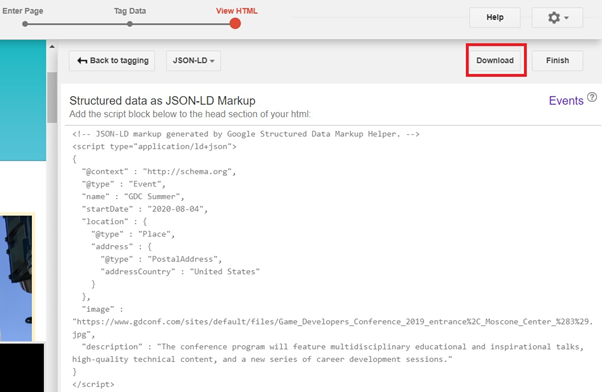Viewport: 602px width, 392px height.
Task: Click the "@type" : "Event" line
Action: (124, 184)
